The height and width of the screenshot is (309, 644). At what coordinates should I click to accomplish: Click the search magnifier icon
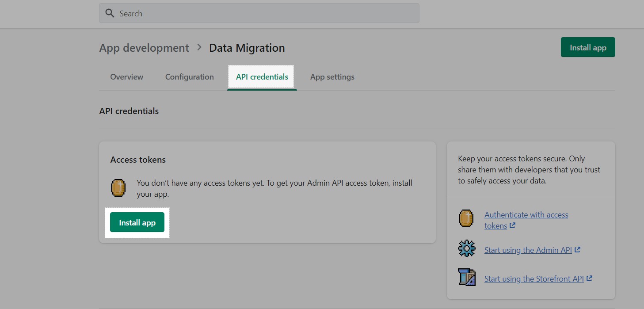(x=110, y=13)
